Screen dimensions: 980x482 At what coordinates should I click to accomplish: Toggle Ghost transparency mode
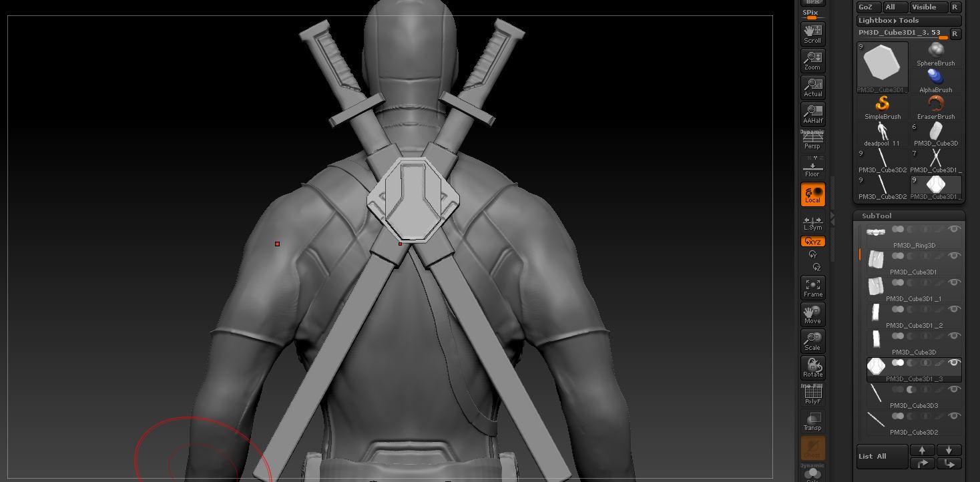[x=812, y=448]
